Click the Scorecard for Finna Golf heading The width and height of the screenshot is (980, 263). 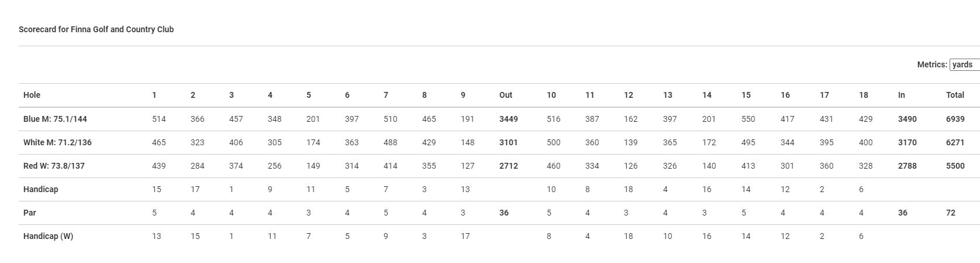click(96, 29)
